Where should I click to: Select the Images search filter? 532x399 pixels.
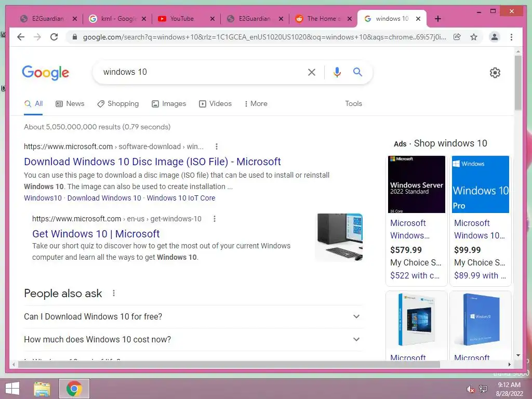(x=169, y=104)
